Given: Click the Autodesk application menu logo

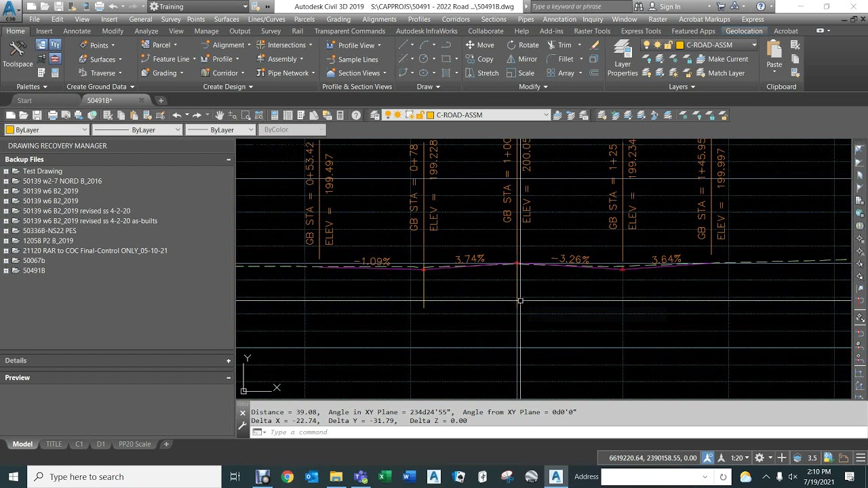Looking at the screenshot, I should [10, 8].
